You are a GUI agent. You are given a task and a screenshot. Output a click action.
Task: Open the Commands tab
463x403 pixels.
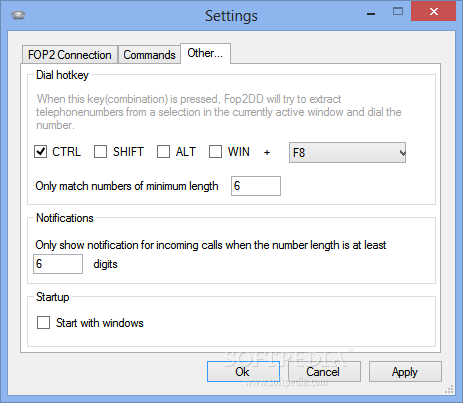(149, 55)
